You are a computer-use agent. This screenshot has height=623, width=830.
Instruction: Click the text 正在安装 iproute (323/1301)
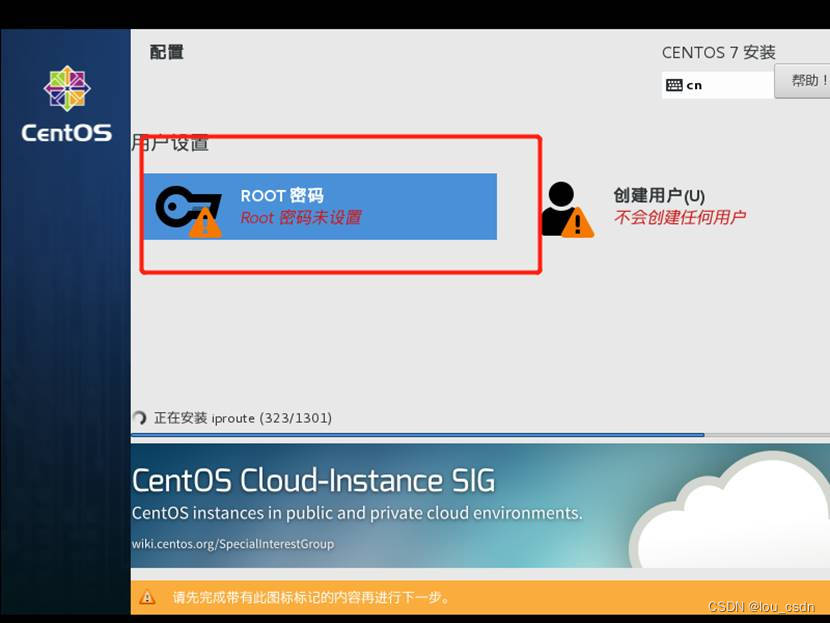pos(243,418)
